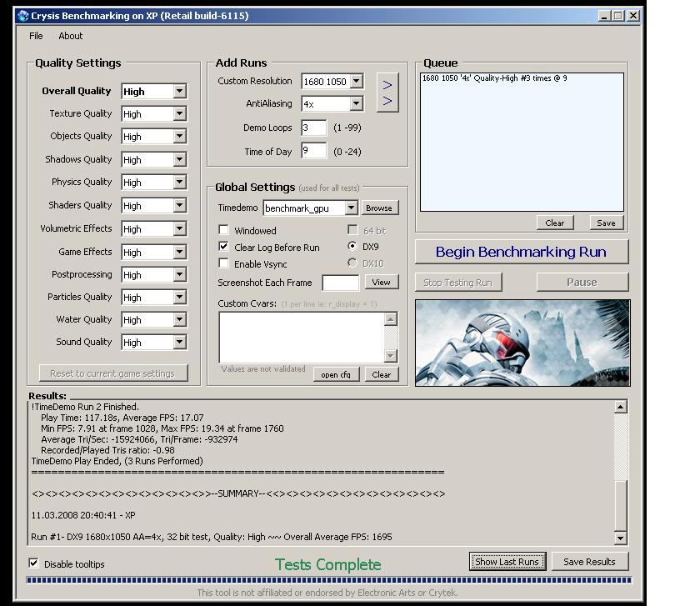Viewport: 700px width, 606px height.
Task: Uncheck Disable tooltips checkbox
Action: coord(33,563)
